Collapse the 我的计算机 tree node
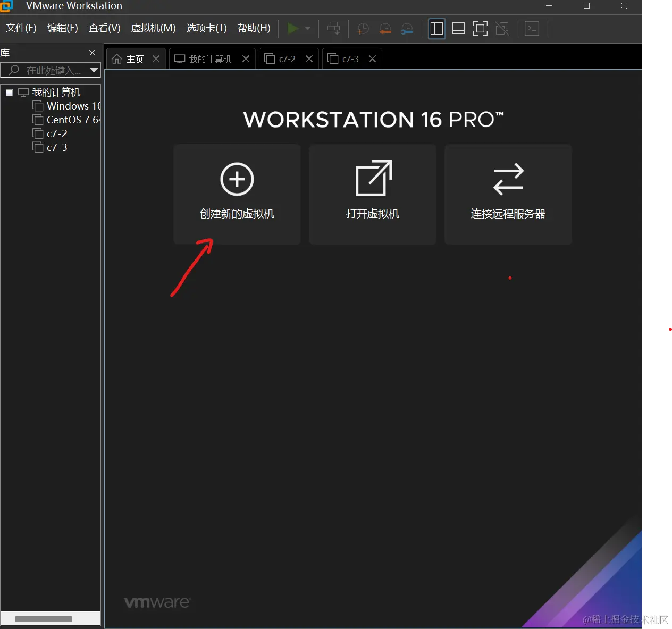The width and height of the screenshot is (672, 629). [x=9, y=93]
